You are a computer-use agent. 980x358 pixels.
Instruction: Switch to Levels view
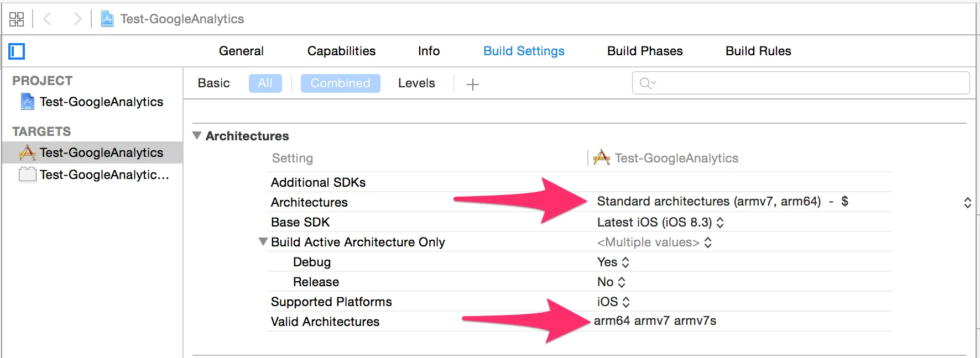click(416, 83)
